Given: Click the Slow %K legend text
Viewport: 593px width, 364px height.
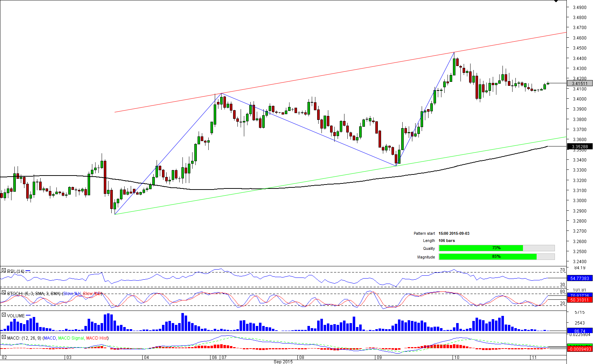Looking at the screenshot, I should click(x=72, y=293).
